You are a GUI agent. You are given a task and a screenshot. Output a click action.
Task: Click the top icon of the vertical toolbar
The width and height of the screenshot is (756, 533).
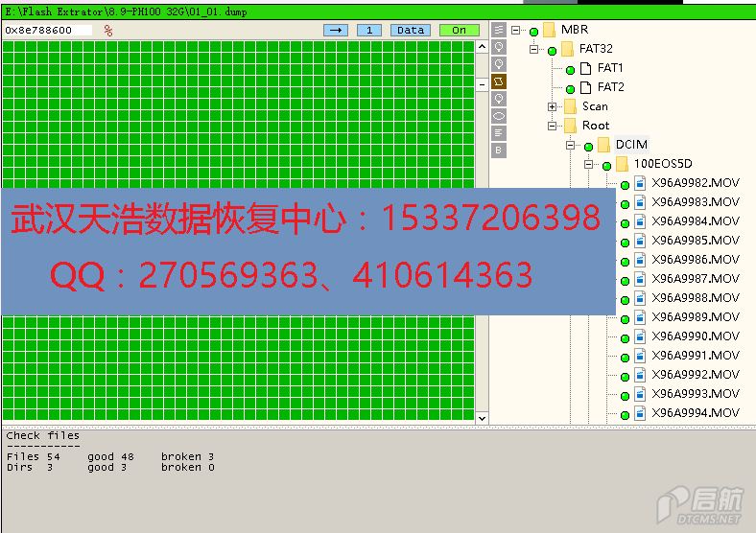[x=499, y=30]
